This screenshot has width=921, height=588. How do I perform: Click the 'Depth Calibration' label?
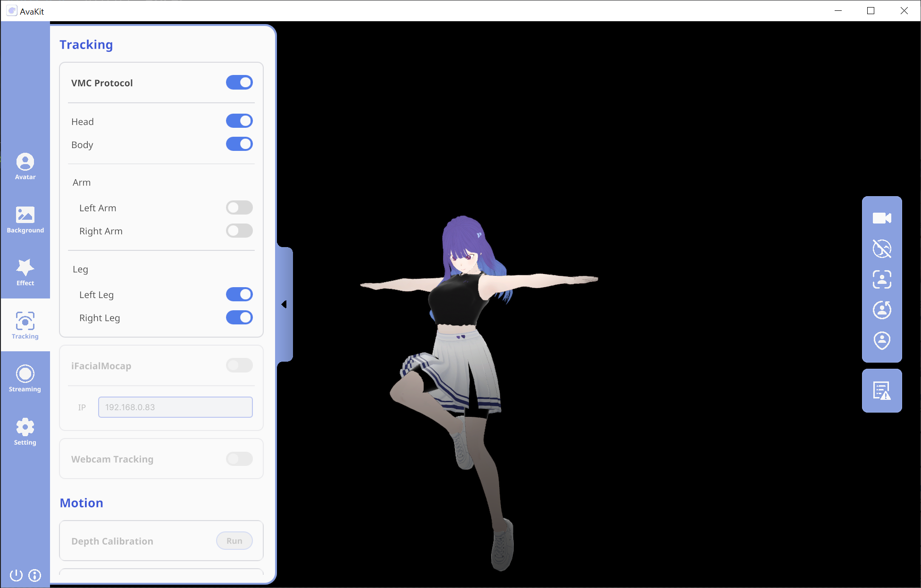[112, 541]
